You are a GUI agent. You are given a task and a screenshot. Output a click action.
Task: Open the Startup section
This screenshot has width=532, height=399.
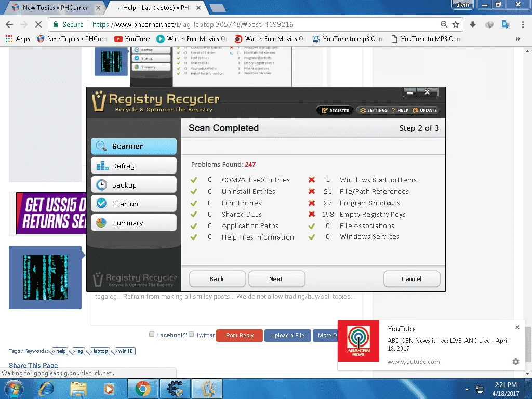click(x=134, y=204)
